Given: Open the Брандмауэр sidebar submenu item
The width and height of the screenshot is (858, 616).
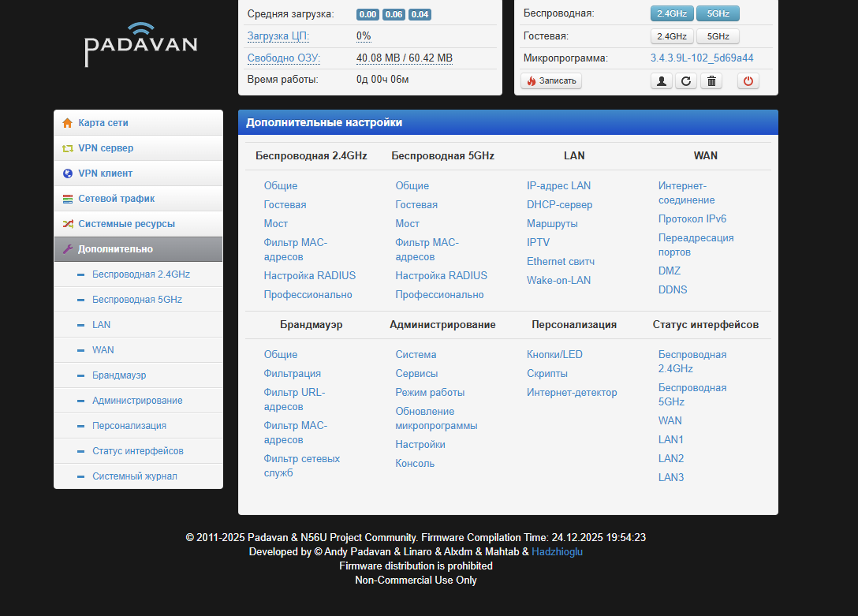Looking at the screenshot, I should 118,375.
